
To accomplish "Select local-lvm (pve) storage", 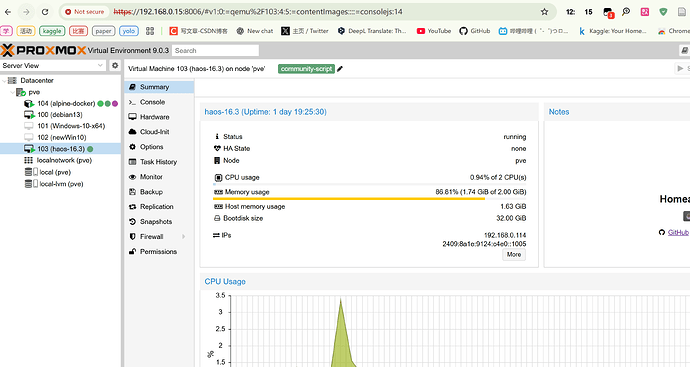I will (61, 184).
